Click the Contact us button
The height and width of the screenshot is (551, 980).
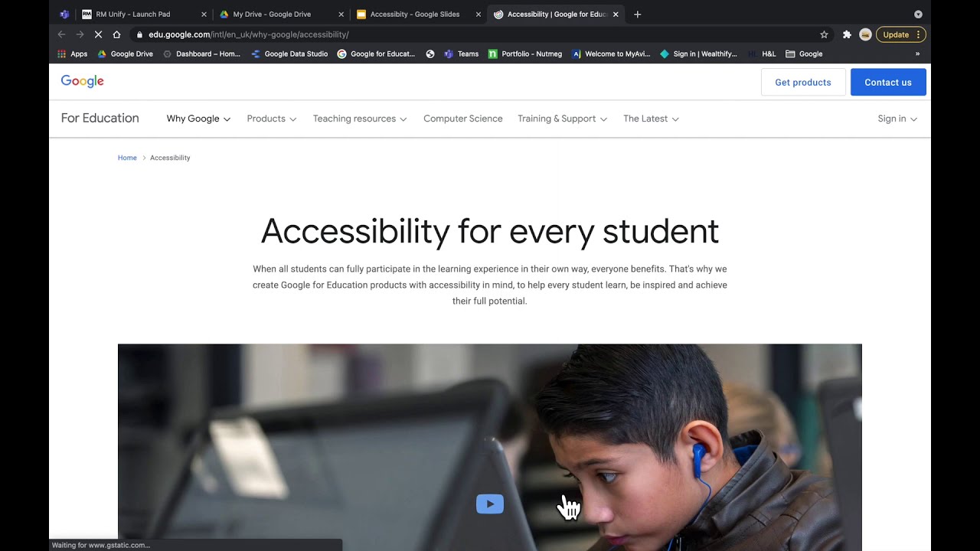[x=888, y=82]
